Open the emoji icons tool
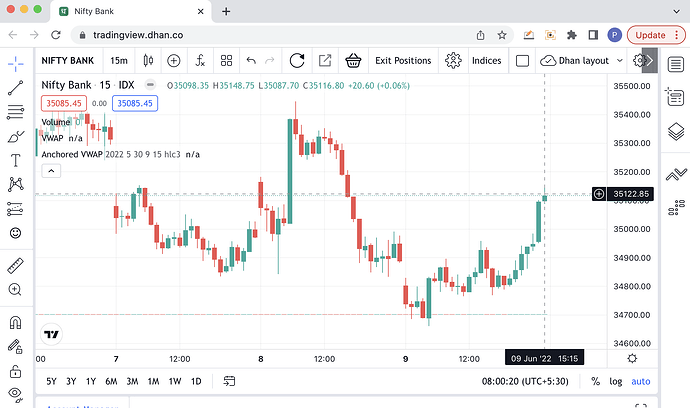 tap(15, 233)
